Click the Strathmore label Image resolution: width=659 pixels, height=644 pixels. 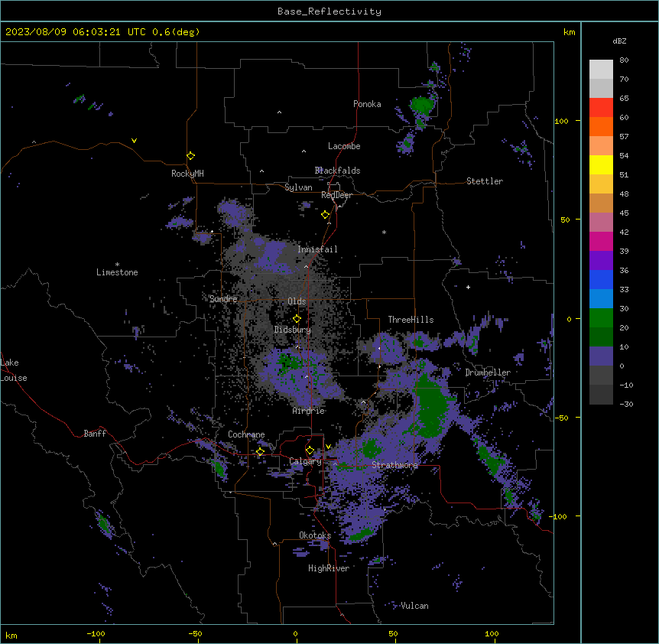coord(394,465)
